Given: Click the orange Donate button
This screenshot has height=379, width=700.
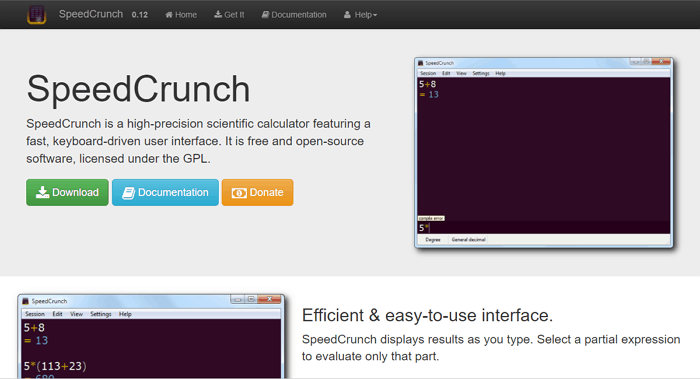Looking at the screenshot, I should click(x=258, y=192).
